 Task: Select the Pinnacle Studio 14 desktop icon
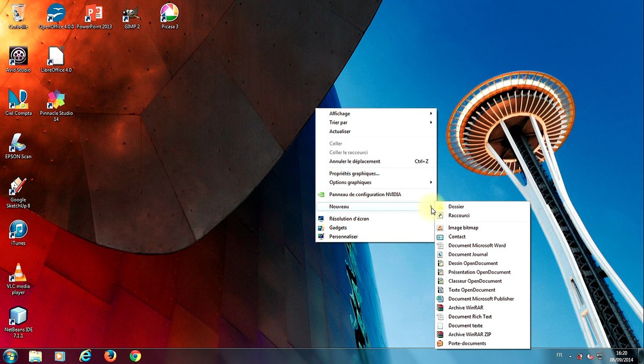pyautogui.click(x=56, y=106)
